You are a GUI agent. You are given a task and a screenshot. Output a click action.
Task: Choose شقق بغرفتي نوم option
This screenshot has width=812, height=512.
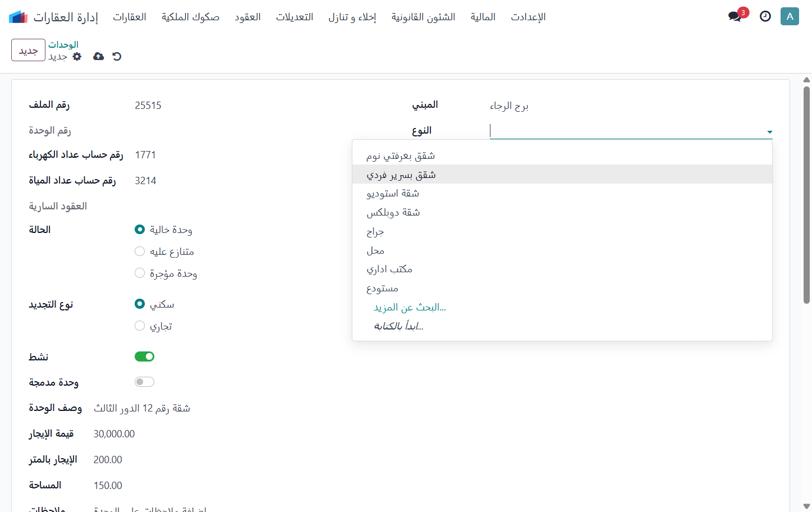(562, 156)
